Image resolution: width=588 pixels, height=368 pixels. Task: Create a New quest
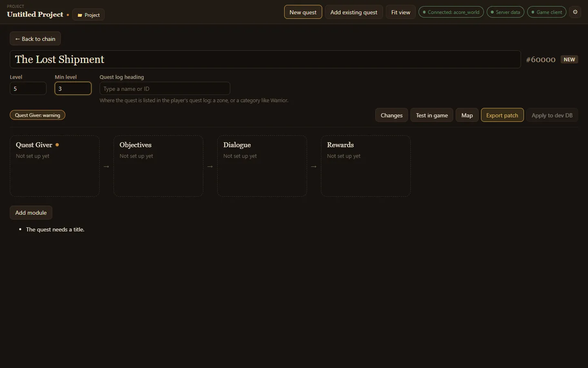tap(303, 12)
